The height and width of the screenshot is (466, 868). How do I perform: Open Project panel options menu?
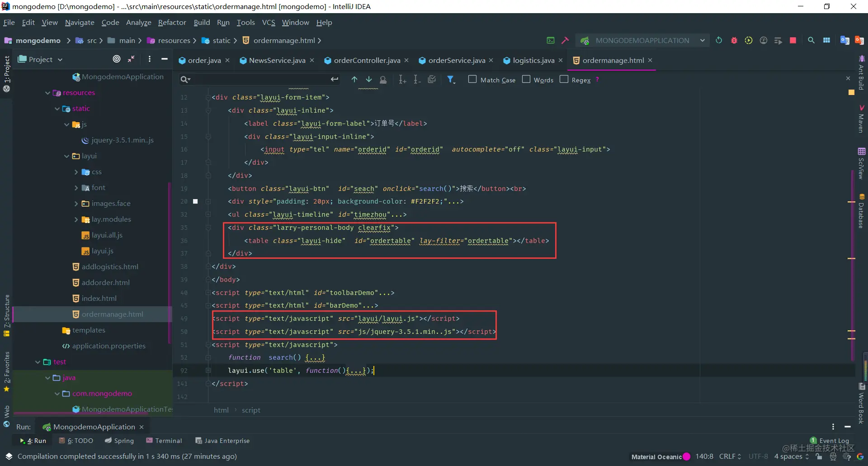(x=150, y=59)
